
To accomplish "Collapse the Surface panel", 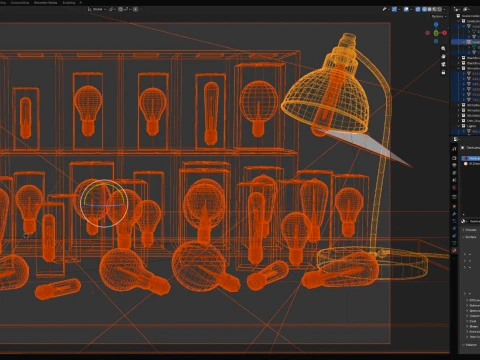I will (x=471, y=237).
